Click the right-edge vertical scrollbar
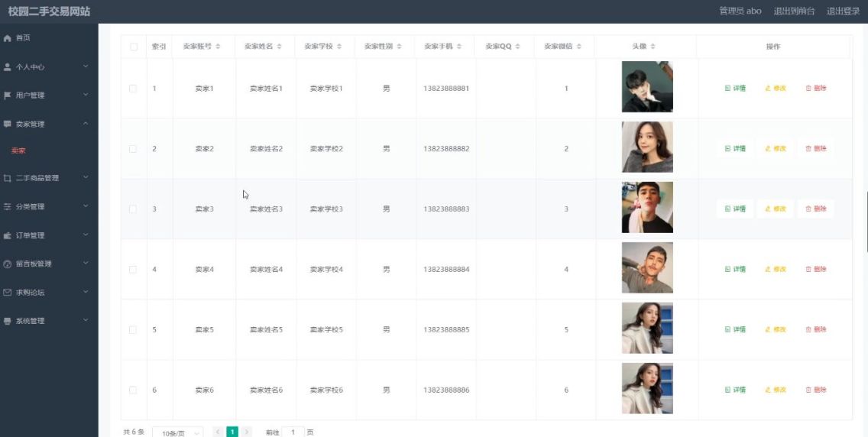The image size is (868, 437). 866,222
